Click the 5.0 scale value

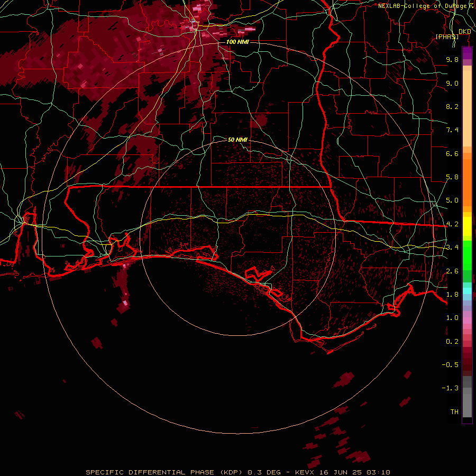coord(452,200)
